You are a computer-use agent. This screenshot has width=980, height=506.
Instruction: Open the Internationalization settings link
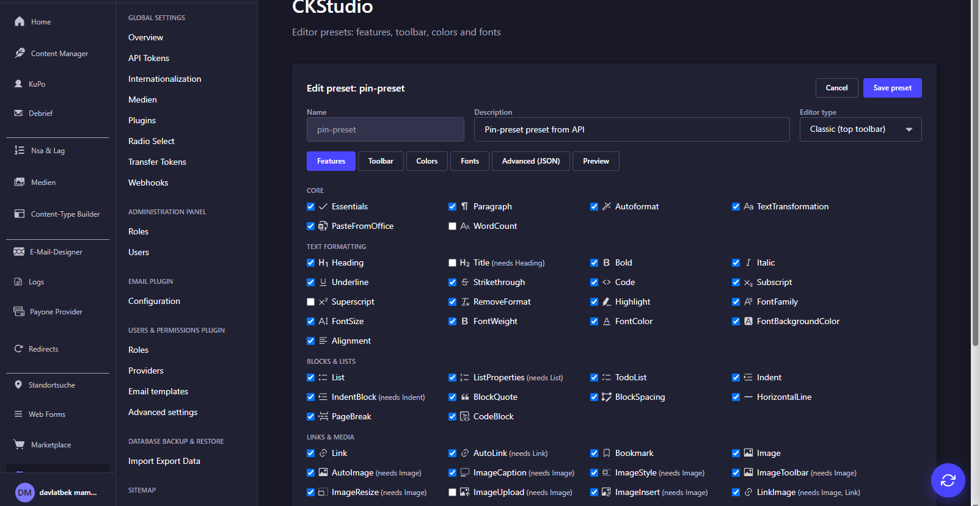(164, 79)
